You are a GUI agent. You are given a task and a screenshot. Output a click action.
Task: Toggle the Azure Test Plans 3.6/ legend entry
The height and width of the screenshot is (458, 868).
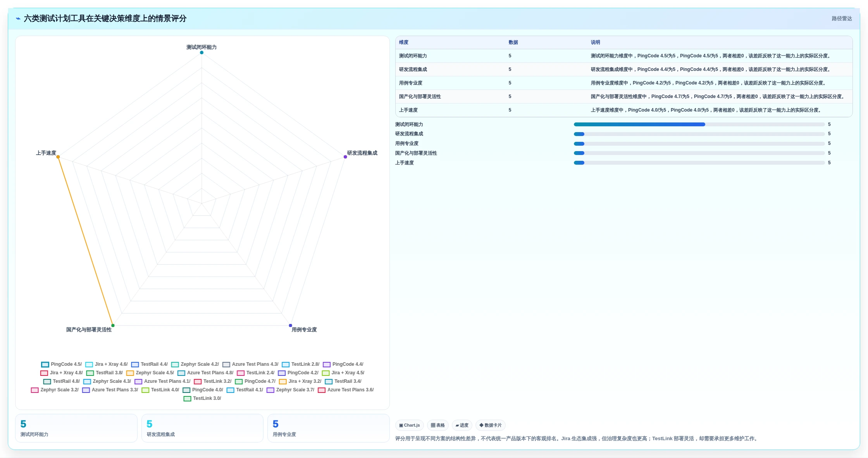(x=346, y=390)
